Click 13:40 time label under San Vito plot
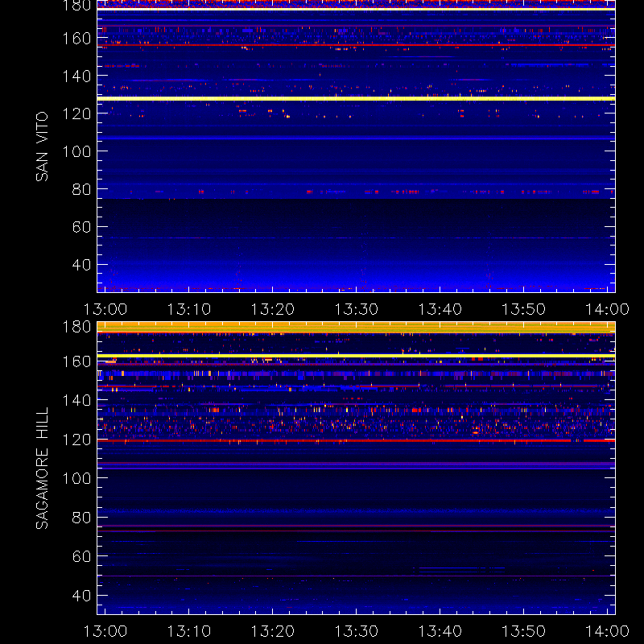The image size is (644, 644). point(440,309)
